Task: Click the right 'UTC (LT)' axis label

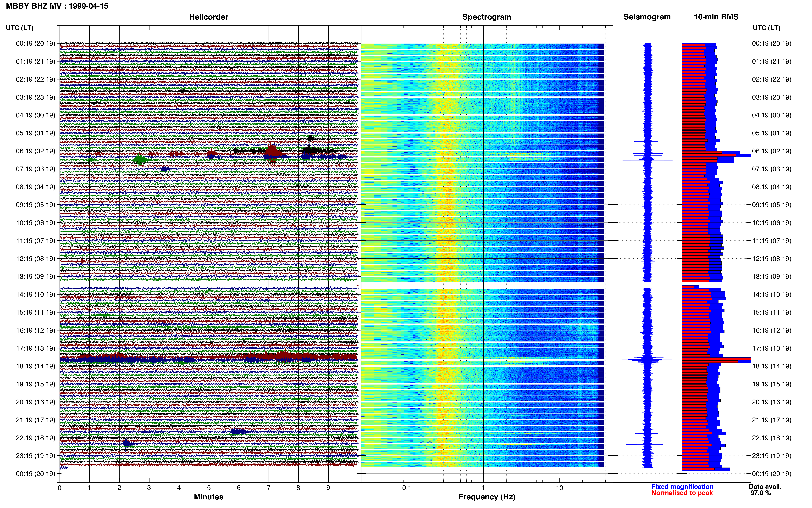Action: pos(766,28)
